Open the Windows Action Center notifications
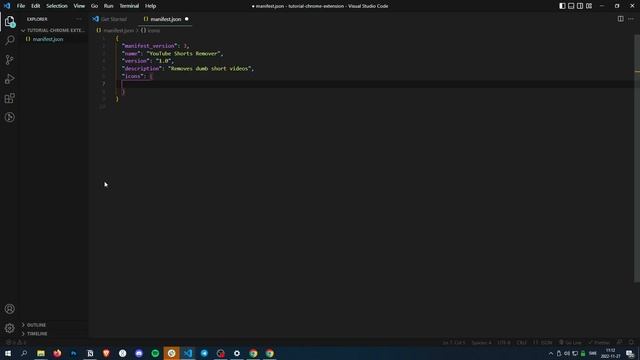The image size is (640, 360). [x=631, y=353]
